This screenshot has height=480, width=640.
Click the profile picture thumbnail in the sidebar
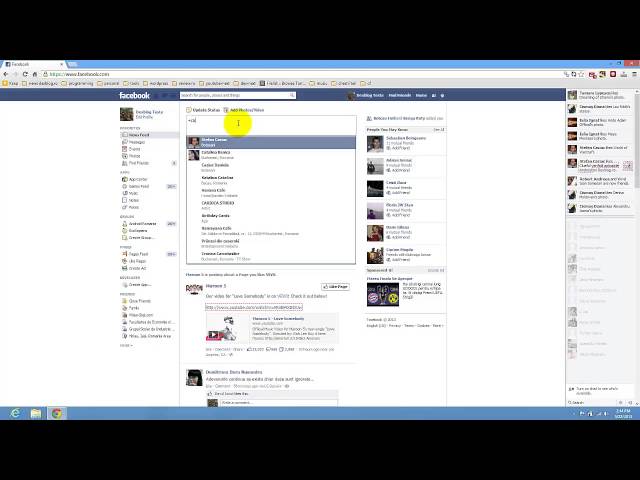click(x=127, y=114)
